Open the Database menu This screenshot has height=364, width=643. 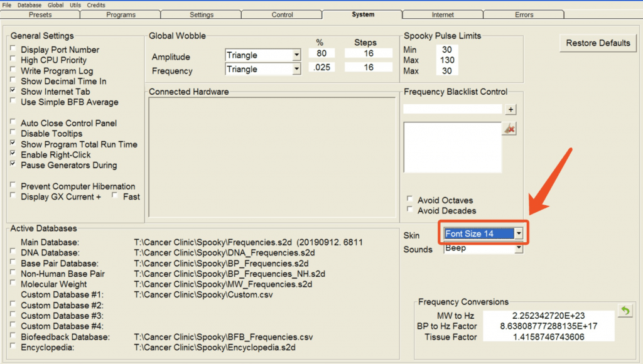pyautogui.click(x=29, y=4)
